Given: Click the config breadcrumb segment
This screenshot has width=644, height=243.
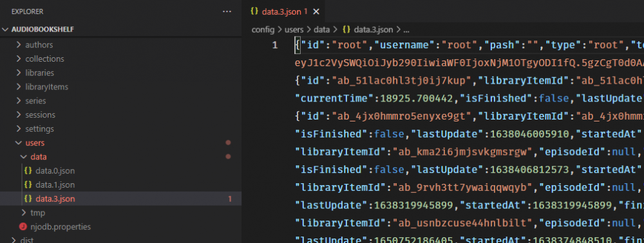Looking at the screenshot, I should 263,30.
